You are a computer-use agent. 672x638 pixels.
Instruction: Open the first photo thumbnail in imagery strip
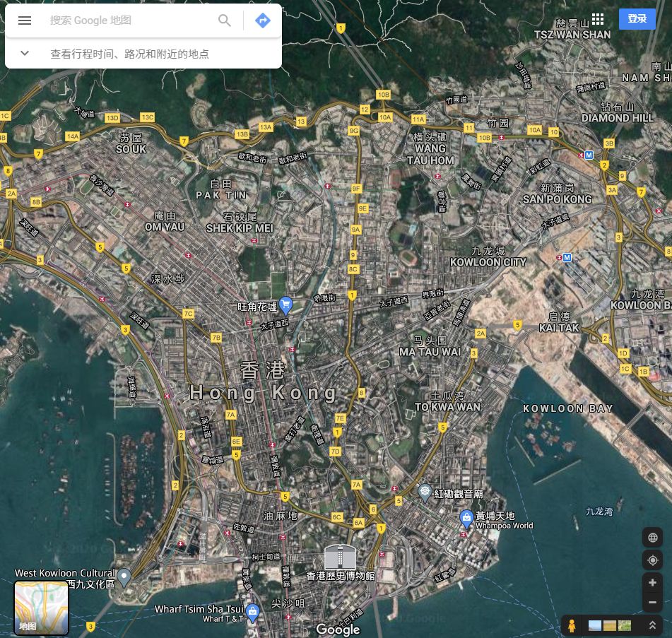click(595, 626)
